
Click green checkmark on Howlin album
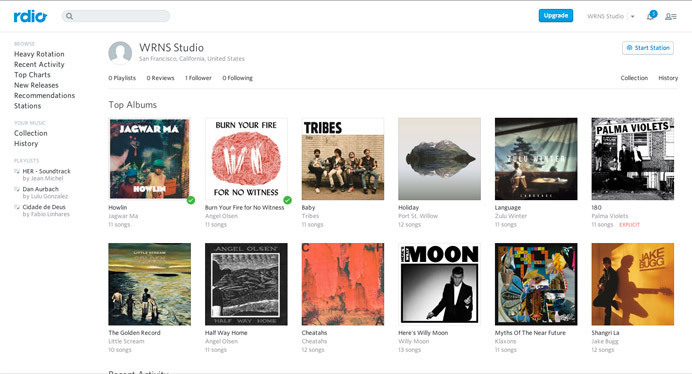(191, 200)
